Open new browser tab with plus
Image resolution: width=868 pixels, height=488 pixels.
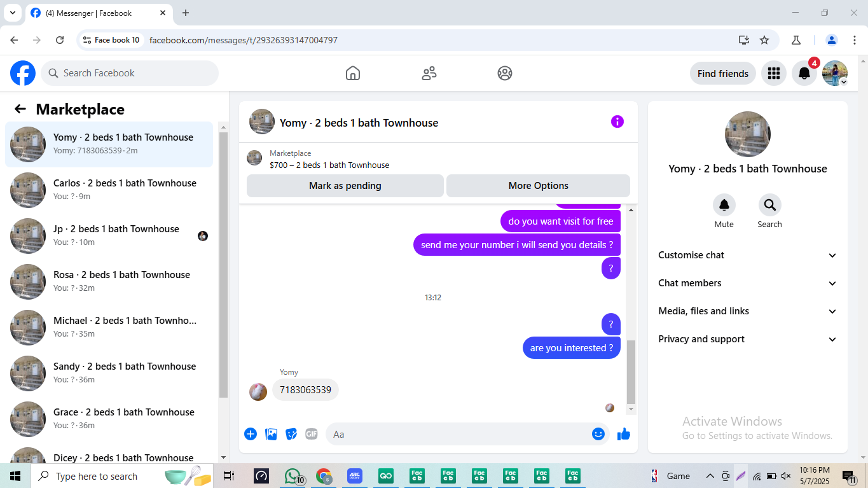[186, 13]
